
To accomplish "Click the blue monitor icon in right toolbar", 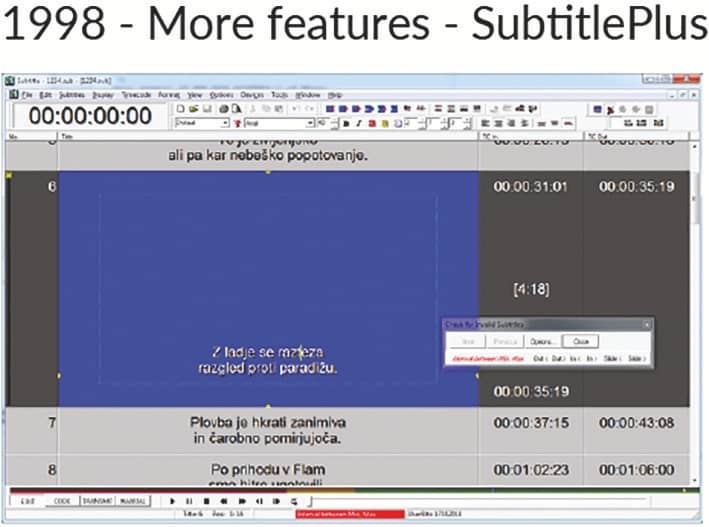I will coord(597,109).
